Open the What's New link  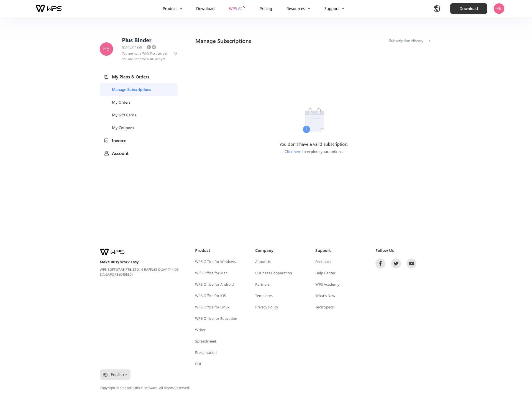(325, 296)
